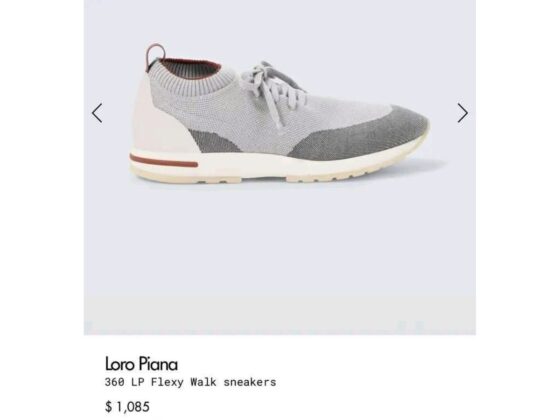Image resolution: width=560 pixels, height=420 pixels.
Task: Advance to the next product image arrow
Action: click(x=462, y=113)
